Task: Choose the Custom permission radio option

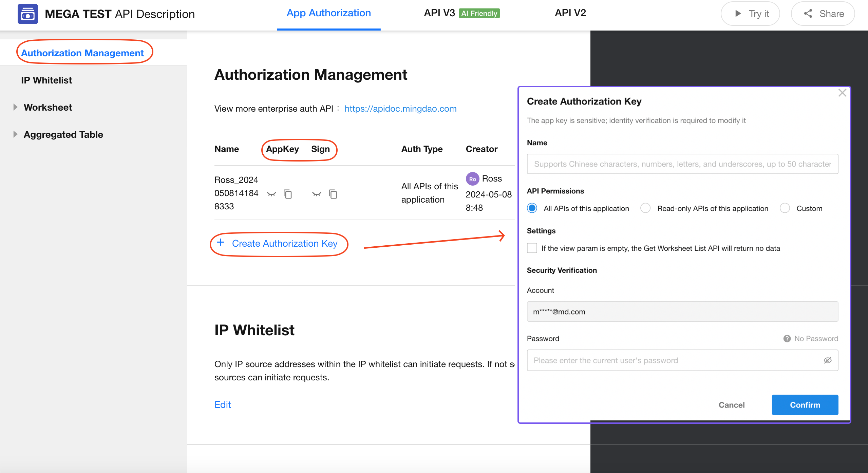Action: tap(785, 208)
